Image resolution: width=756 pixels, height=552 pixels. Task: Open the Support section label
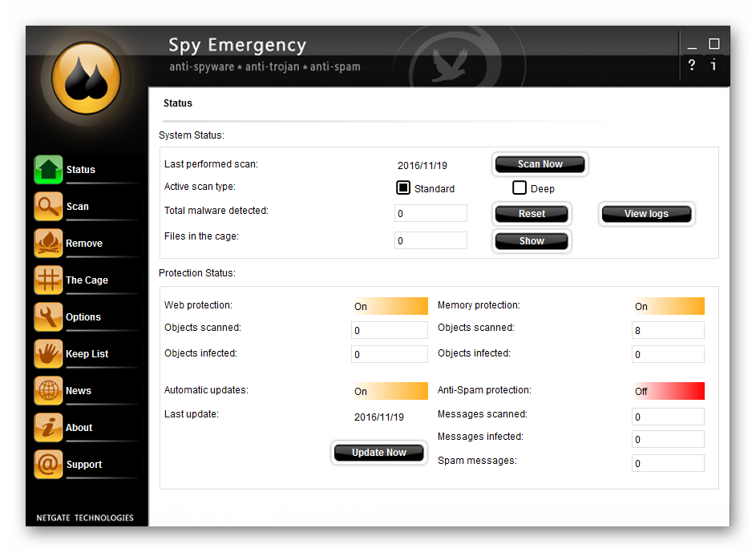tap(84, 465)
